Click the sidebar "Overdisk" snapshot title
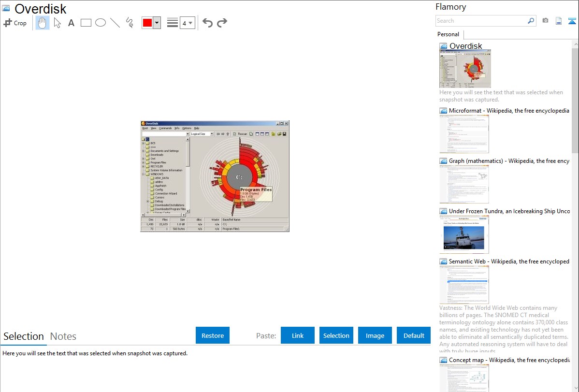Screen dimensions: 579x392 465,46
